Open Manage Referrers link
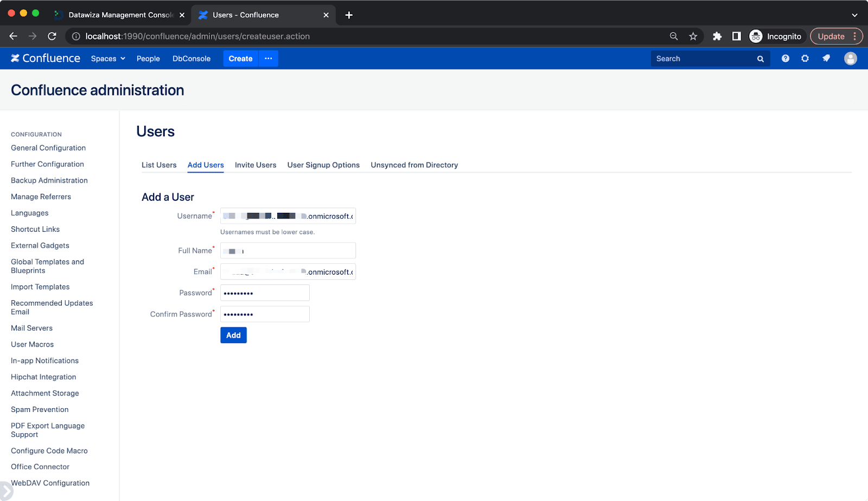The height and width of the screenshot is (501, 868). [41, 196]
